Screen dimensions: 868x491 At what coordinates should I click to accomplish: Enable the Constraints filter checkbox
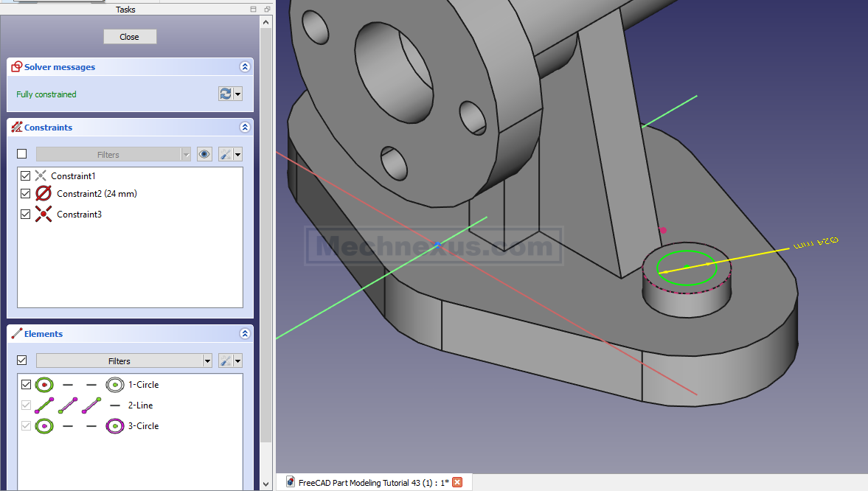[22, 154]
